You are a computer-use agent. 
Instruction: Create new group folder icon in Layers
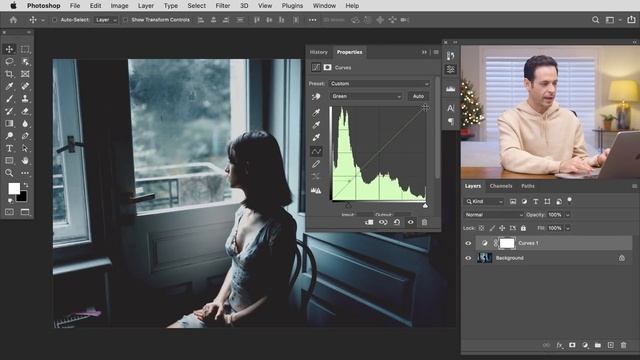tap(598, 345)
